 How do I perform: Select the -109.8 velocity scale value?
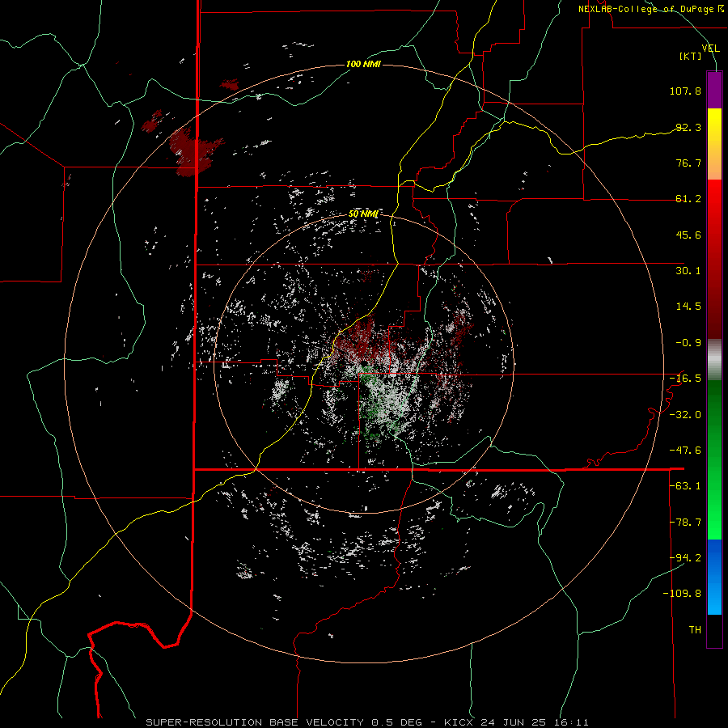point(683,594)
